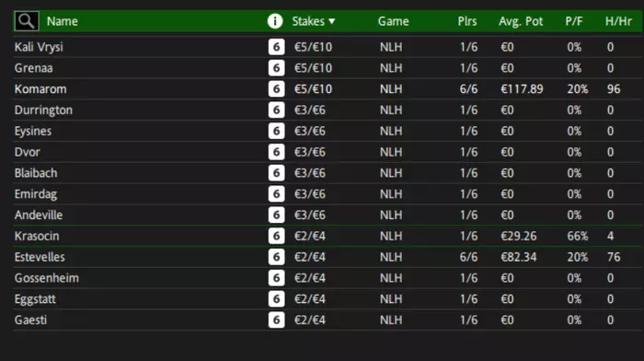Open the Gossenheim table

[x=328, y=278]
